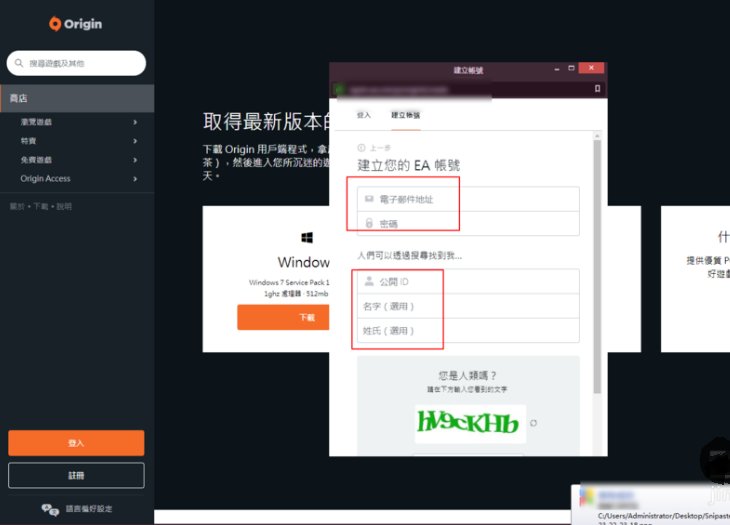Open the 下載 link below the sidebar menu
The image size is (730, 525).
coord(41,206)
